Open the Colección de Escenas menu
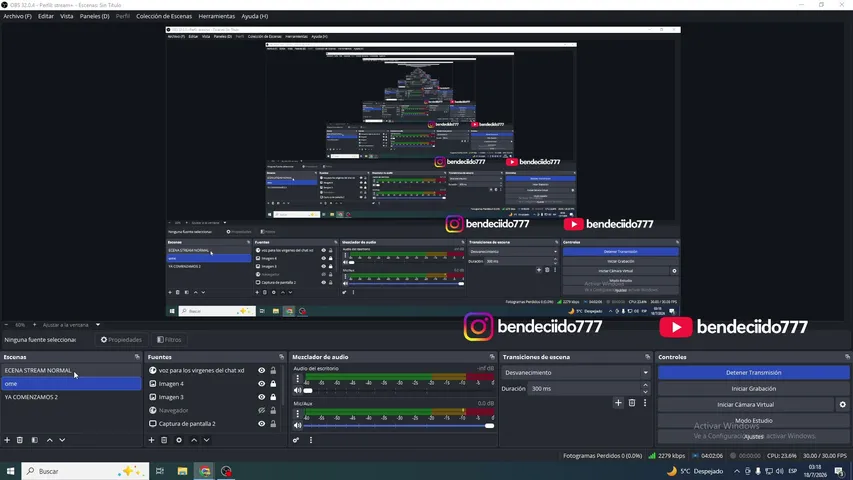Viewport: 853px width, 480px height. (x=164, y=16)
